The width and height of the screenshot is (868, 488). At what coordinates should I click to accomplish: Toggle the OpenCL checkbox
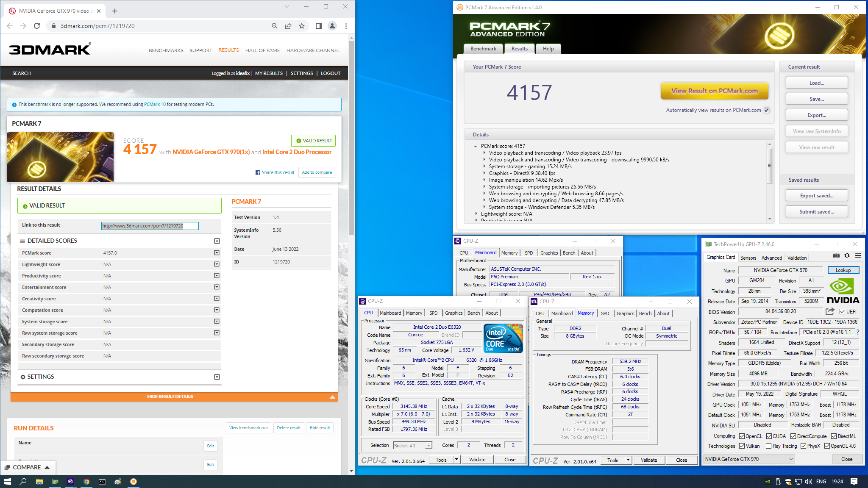742,436
